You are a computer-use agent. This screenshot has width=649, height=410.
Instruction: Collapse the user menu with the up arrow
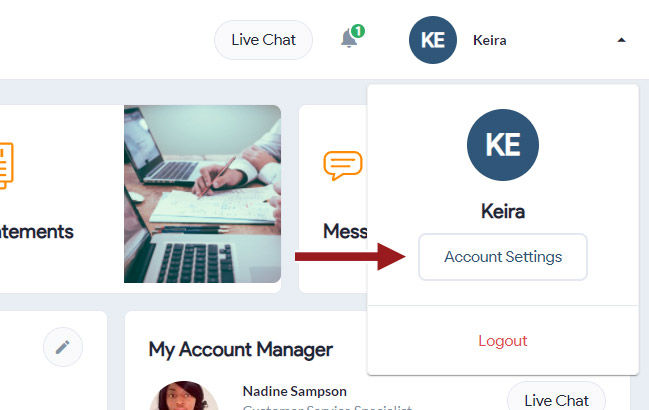[621, 40]
